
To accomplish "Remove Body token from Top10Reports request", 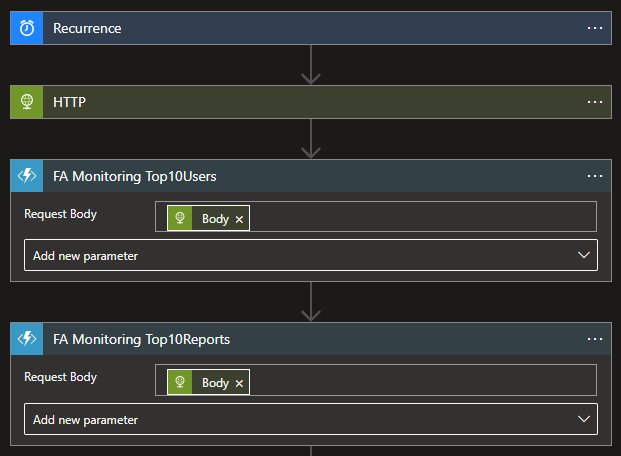I will tap(239, 382).
